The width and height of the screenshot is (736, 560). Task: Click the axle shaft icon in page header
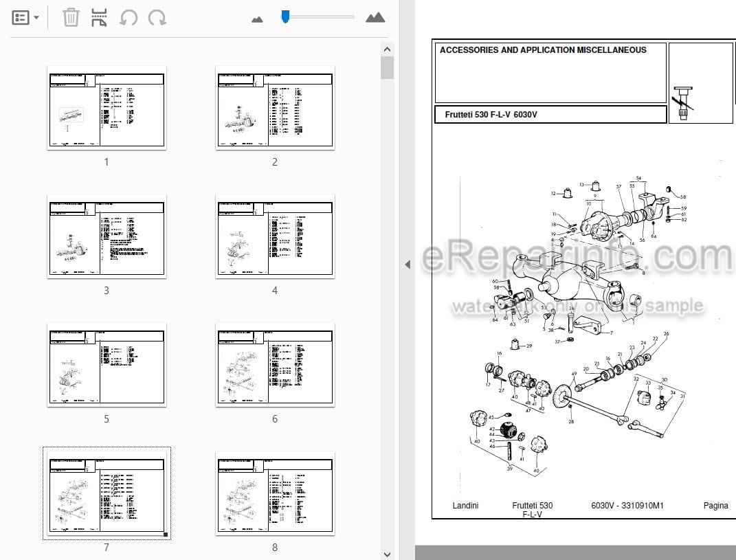(683, 103)
